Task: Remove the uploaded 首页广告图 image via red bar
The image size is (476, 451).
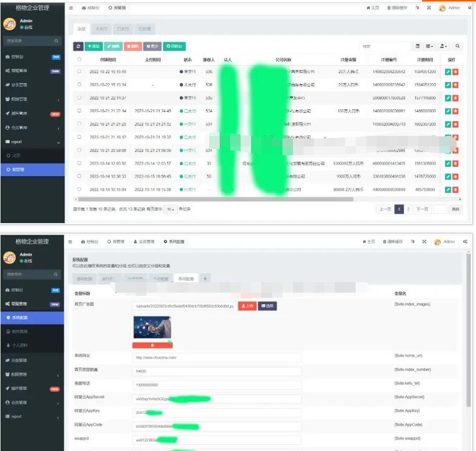Action: [x=152, y=345]
